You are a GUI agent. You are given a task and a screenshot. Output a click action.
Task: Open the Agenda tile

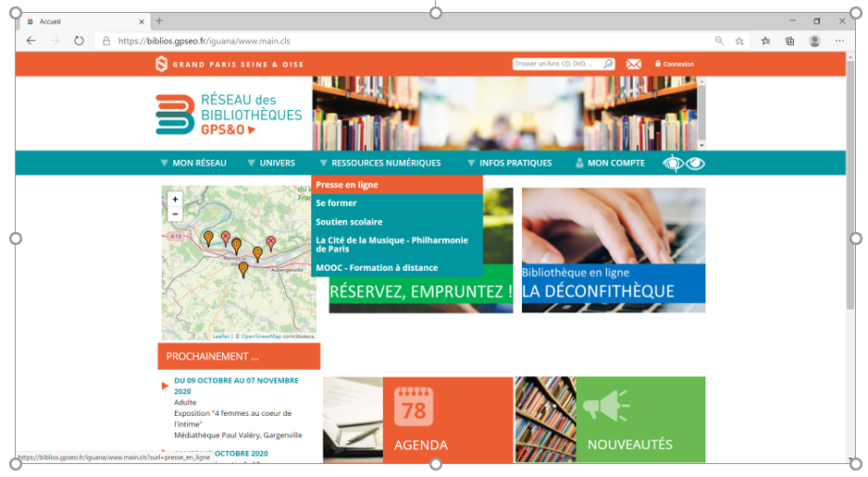click(447, 419)
